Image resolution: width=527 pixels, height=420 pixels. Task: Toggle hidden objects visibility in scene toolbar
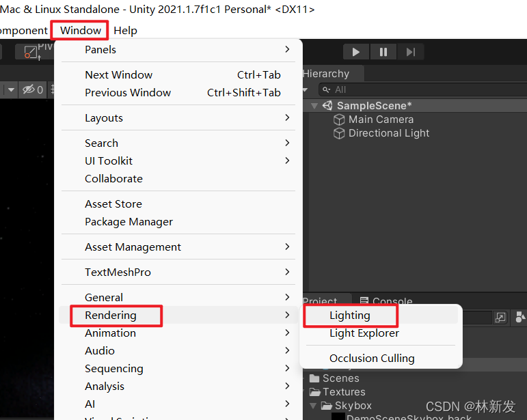[33, 89]
